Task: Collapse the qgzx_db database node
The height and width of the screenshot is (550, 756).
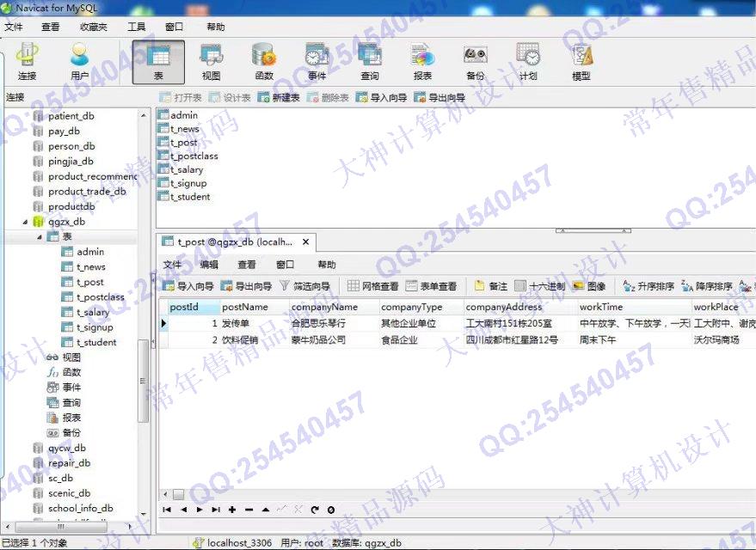Action: (x=26, y=222)
